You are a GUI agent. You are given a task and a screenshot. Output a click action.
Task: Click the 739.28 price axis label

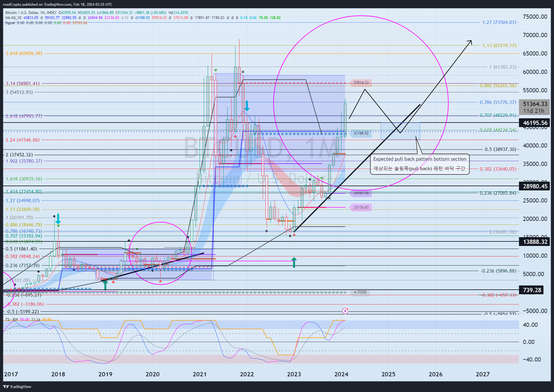532,290
